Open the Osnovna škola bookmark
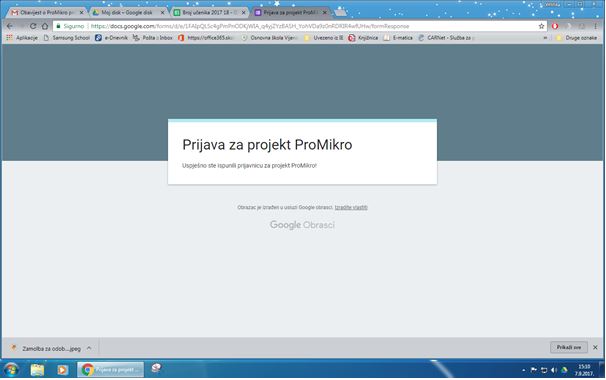Viewport: 606px width, 380px height. click(269, 38)
